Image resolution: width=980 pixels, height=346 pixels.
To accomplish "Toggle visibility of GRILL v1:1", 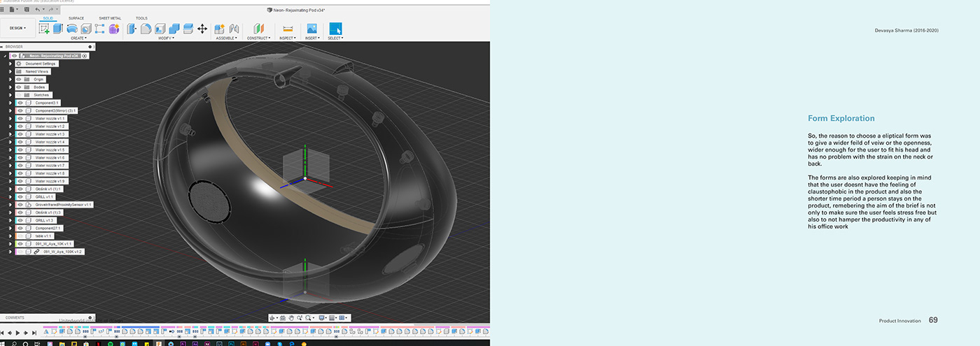I will (20, 196).
